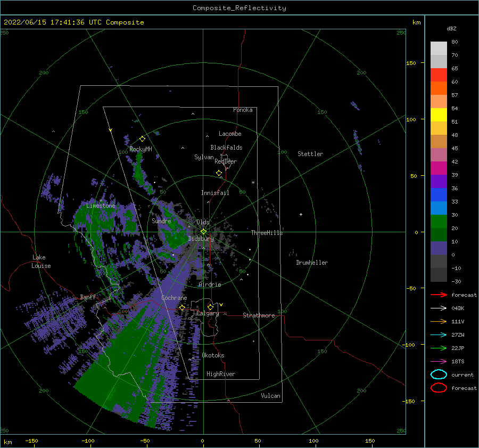Click the ThreeHills town label
Screen dimensions: 479x448
(267, 233)
